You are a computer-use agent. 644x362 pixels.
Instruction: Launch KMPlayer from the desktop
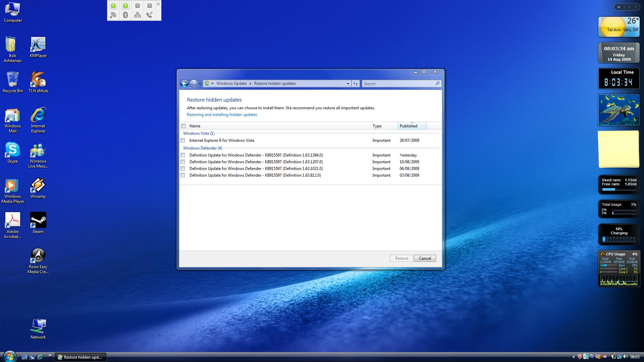[38, 47]
